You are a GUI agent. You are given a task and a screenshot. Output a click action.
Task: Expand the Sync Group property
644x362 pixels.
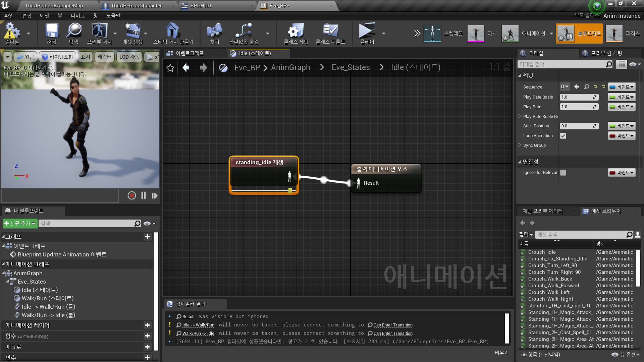(520, 145)
